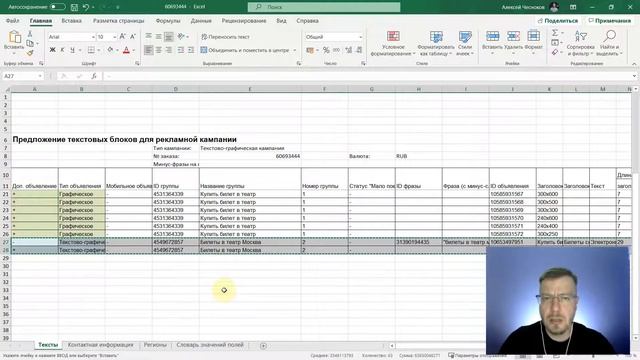Open the Общий number format dropdown

tap(360, 37)
